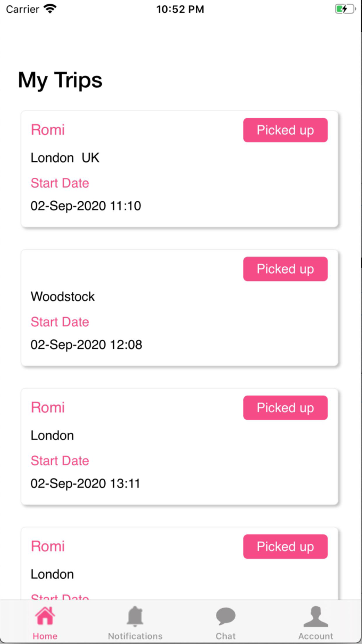Image resolution: width=362 pixels, height=644 pixels.
Task: Select the Woodstock trip card
Action: (180, 308)
